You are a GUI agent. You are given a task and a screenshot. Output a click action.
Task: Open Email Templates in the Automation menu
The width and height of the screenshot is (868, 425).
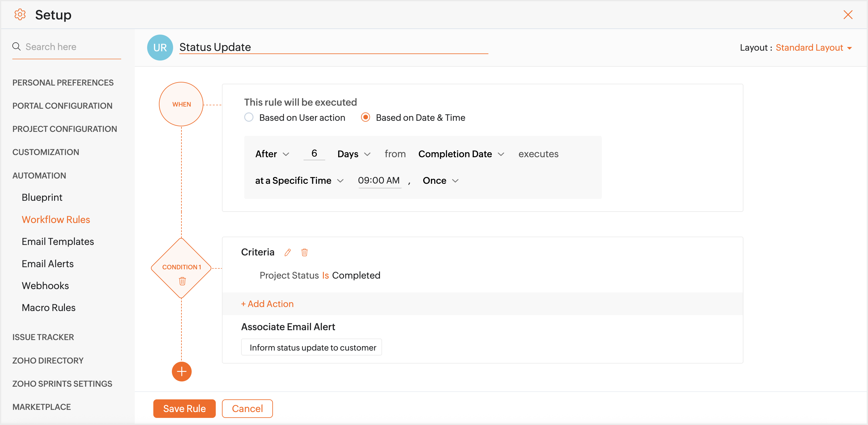pyautogui.click(x=57, y=242)
